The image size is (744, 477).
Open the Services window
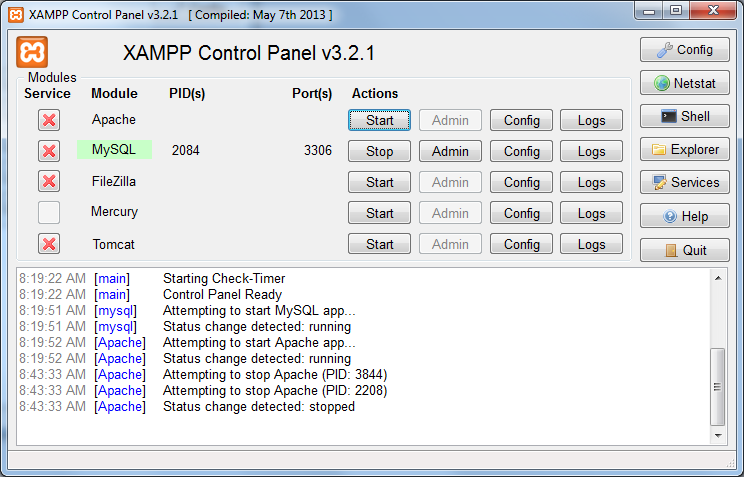[x=684, y=182]
